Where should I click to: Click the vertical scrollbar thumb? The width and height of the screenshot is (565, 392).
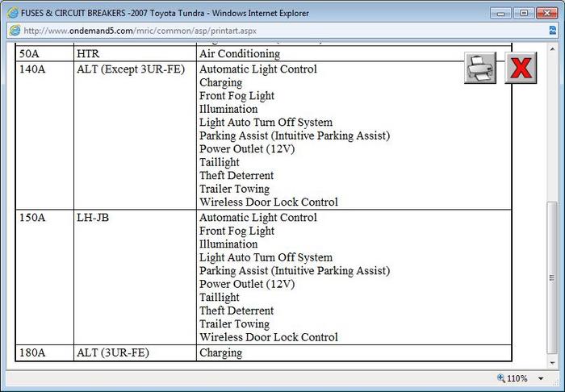click(552, 277)
